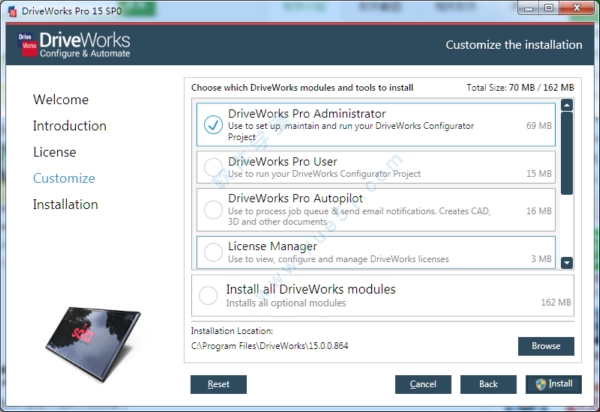Jump to the Installation step
The height and width of the screenshot is (412, 600).
[65, 205]
